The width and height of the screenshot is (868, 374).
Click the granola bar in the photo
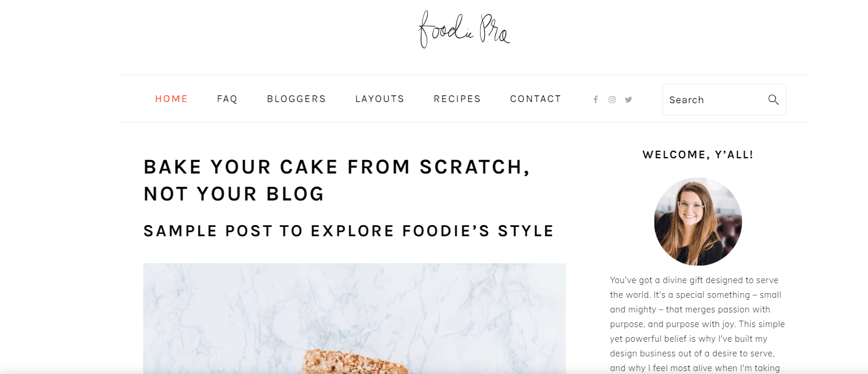tap(354, 361)
